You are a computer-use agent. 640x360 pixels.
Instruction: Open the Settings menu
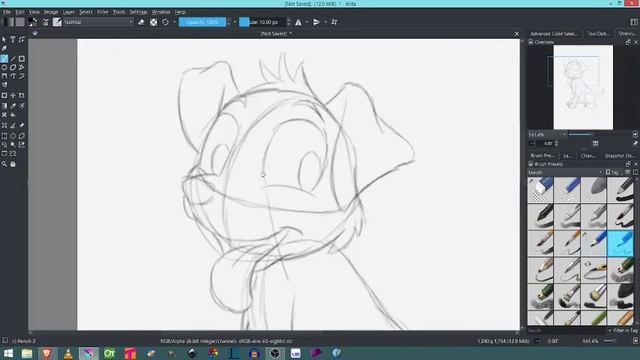(138, 12)
